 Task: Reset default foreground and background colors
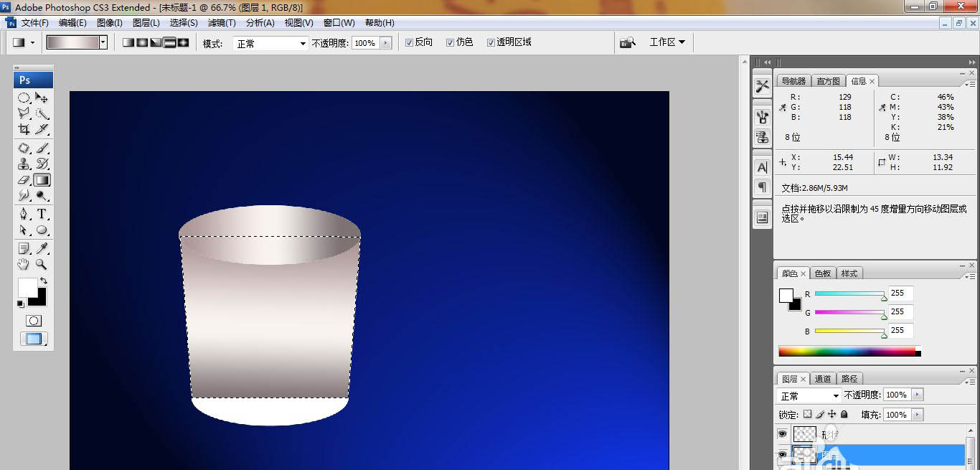21,304
